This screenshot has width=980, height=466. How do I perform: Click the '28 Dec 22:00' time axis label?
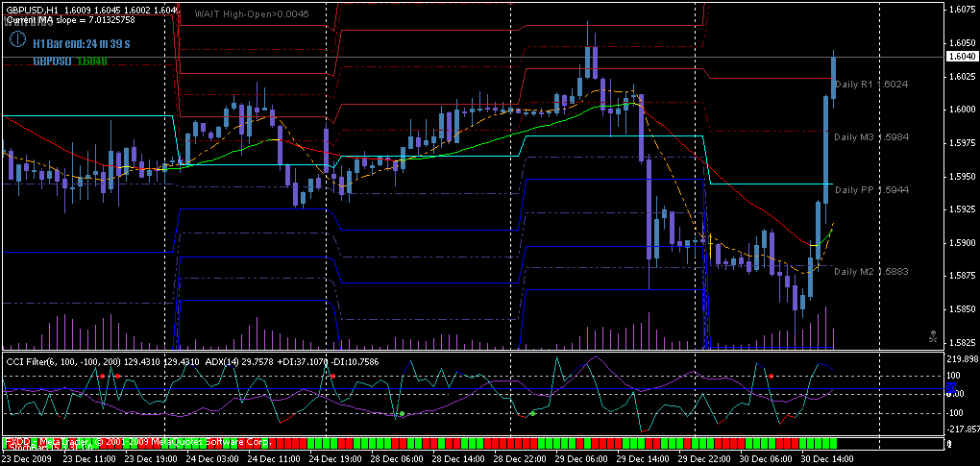519,458
